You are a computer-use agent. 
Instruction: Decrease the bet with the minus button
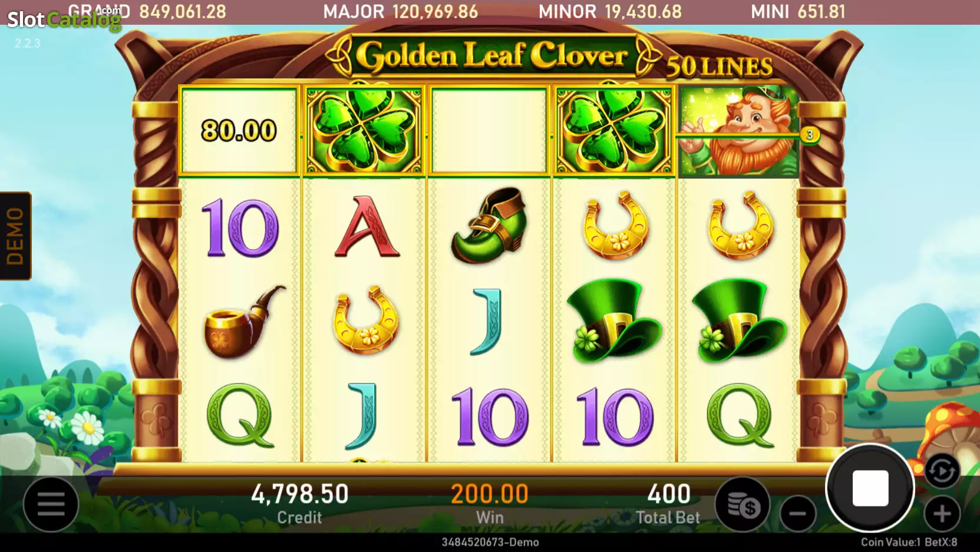(x=798, y=514)
